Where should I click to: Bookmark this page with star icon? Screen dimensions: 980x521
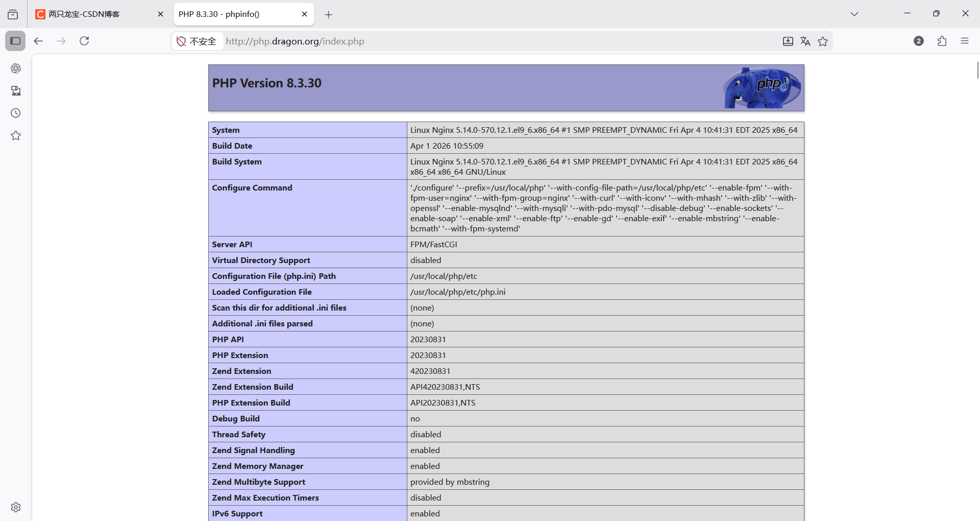click(x=823, y=41)
